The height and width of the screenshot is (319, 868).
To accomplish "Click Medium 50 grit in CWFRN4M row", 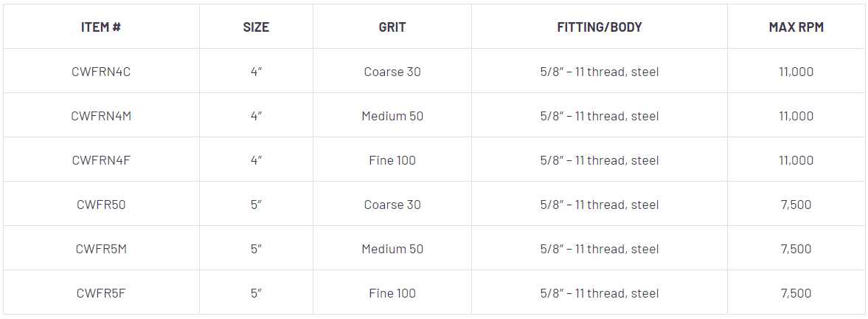I will 392,116.
